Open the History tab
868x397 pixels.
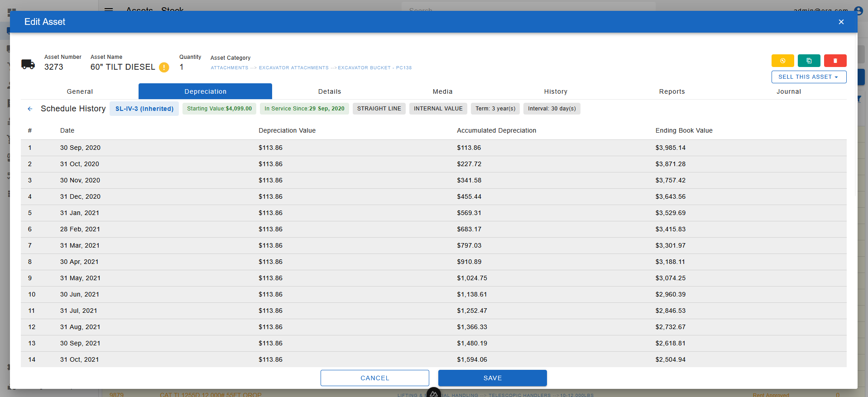556,91
